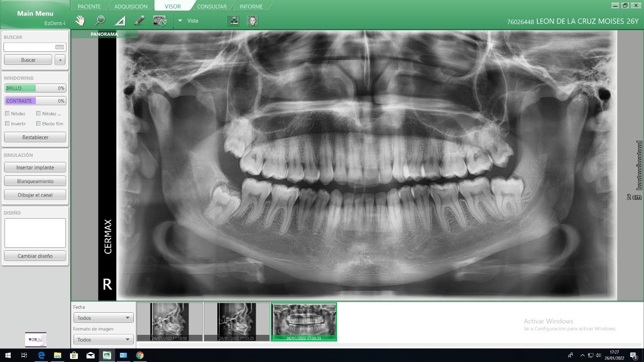Check the Efecto film option
644x362 pixels.
[38, 124]
